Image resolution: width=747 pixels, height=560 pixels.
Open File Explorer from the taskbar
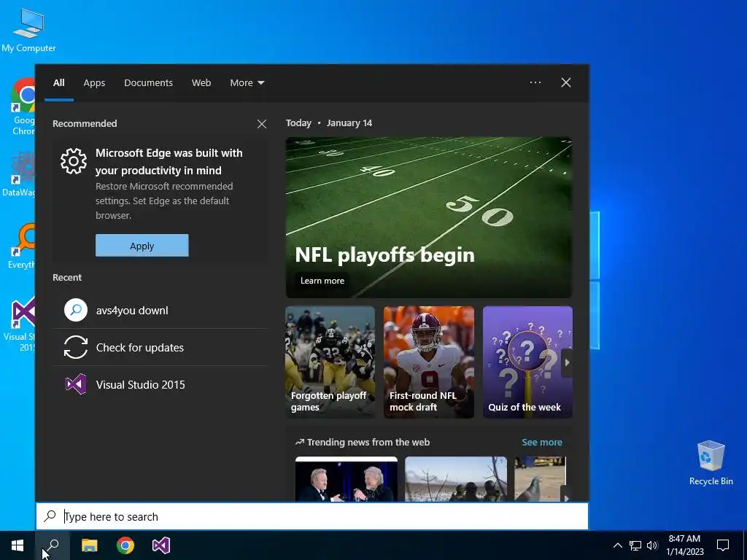pos(89,545)
